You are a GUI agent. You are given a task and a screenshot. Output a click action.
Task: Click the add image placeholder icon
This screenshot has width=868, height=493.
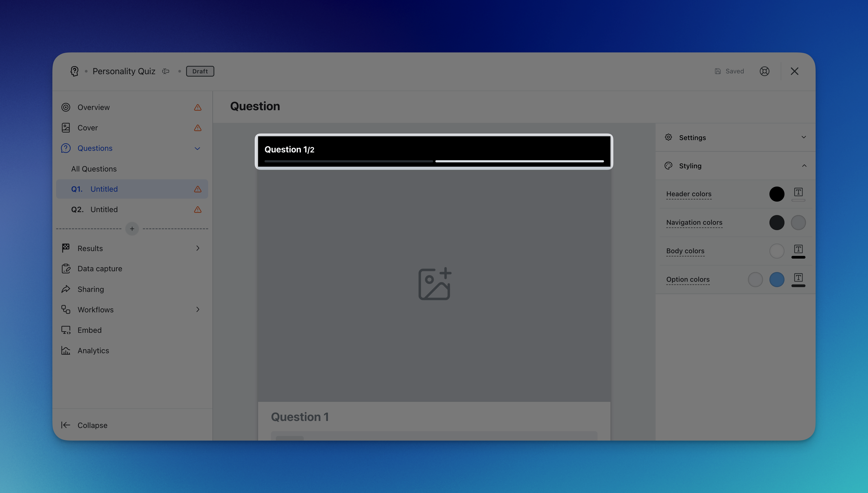[434, 284]
